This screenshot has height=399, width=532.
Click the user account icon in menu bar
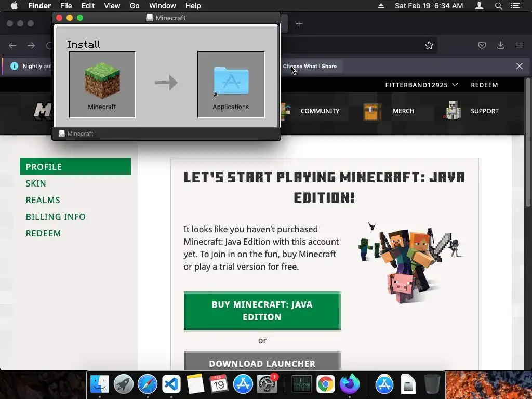pyautogui.click(x=479, y=6)
